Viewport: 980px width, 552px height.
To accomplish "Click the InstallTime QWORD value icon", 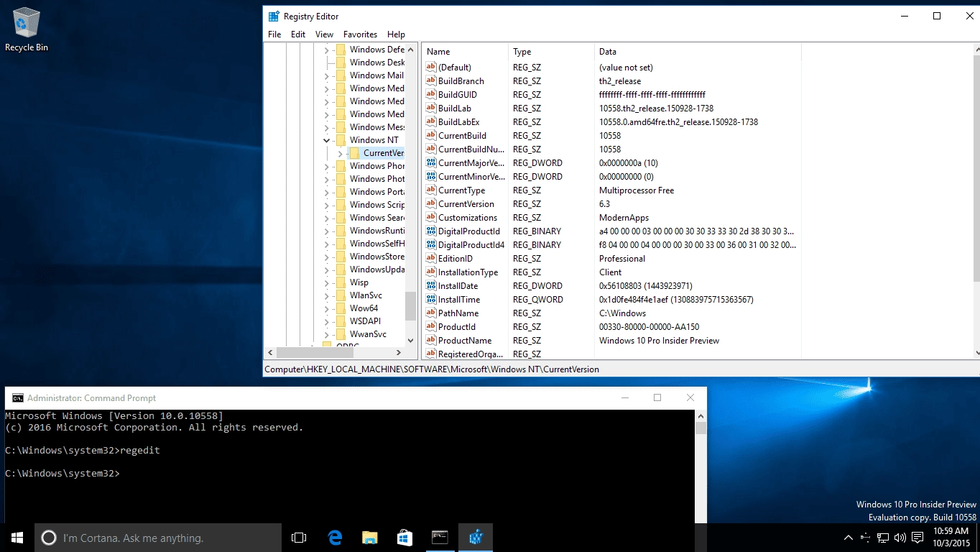I will pyautogui.click(x=431, y=300).
